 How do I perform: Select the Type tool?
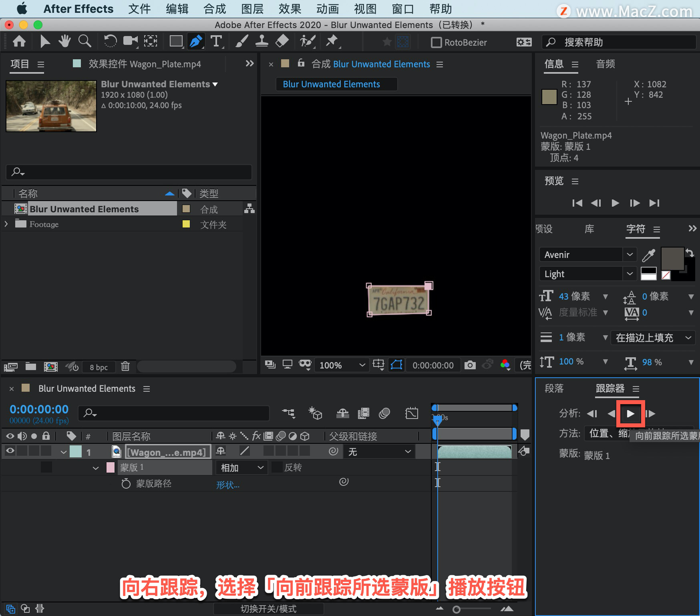pyautogui.click(x=216, y=41)
